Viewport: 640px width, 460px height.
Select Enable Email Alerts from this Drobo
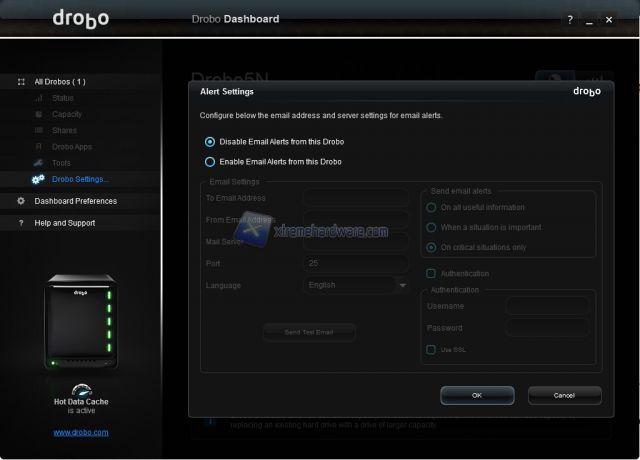pos(210,161)
